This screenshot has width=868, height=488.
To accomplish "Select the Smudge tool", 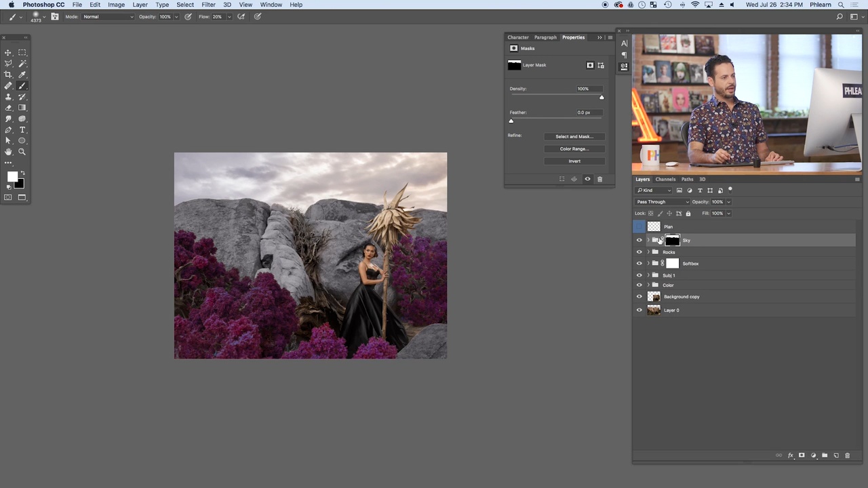I will pyautogui.click(x=8, y=119).
